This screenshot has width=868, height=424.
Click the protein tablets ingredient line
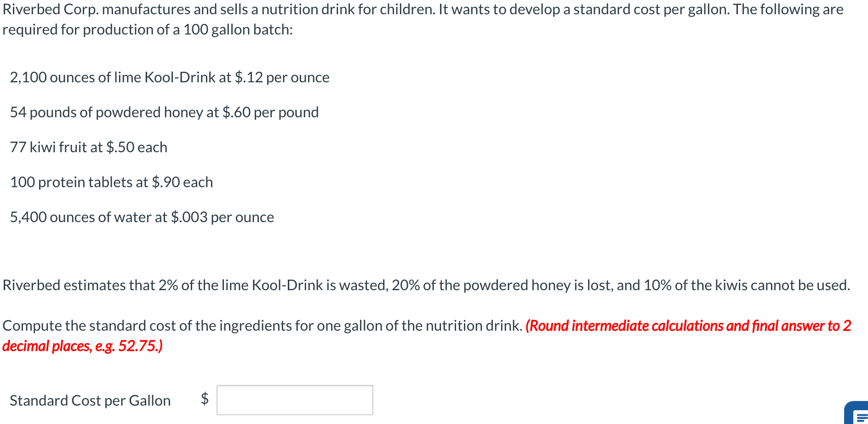(x=111, y=182)
